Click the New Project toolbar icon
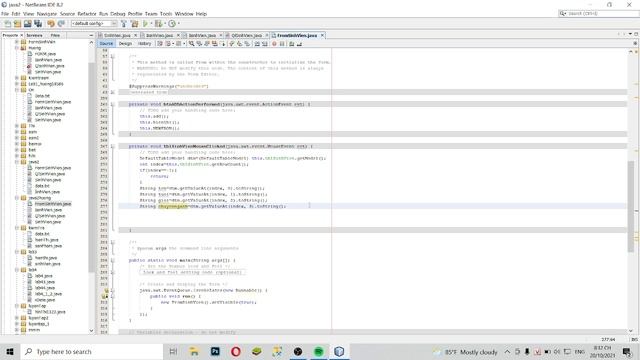 [17, 24]
